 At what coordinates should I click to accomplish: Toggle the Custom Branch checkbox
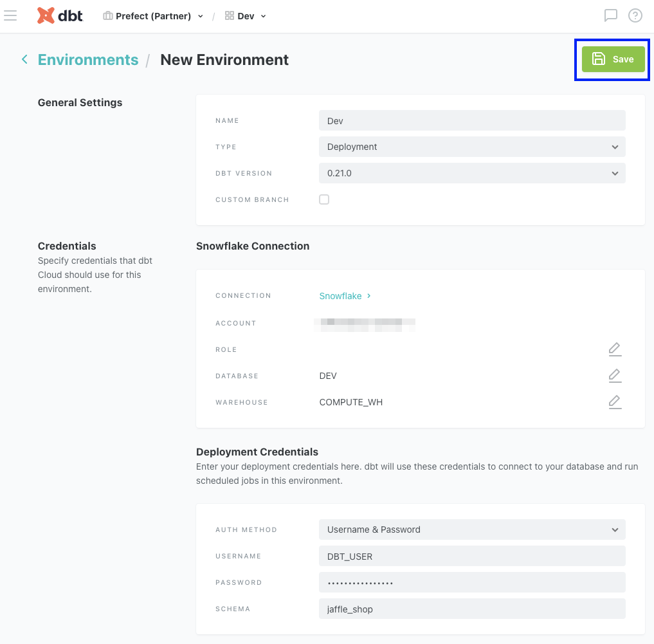click(324, 199)
